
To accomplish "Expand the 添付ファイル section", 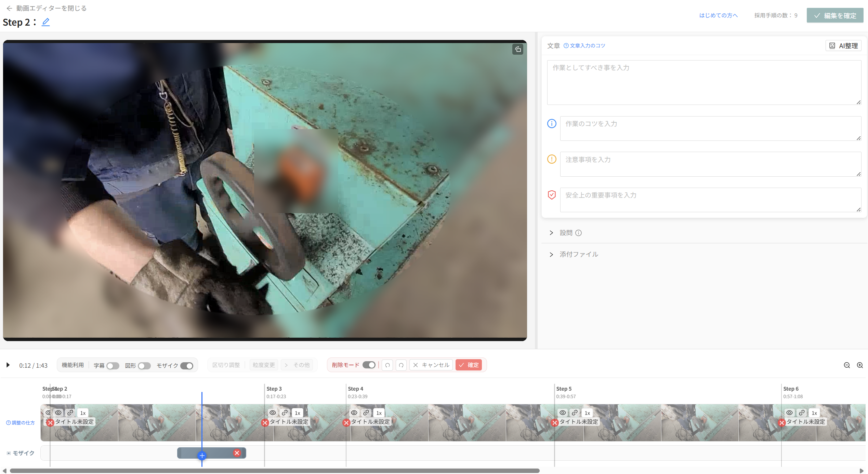I will point(551,255).
